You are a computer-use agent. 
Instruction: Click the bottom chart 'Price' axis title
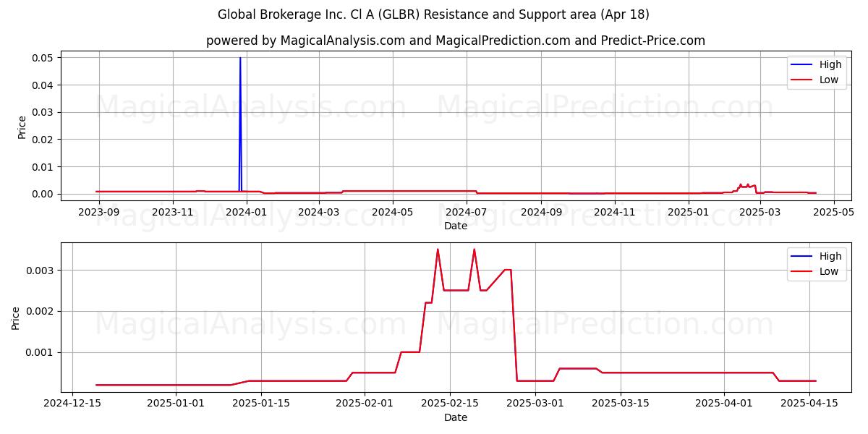point(16,318)
